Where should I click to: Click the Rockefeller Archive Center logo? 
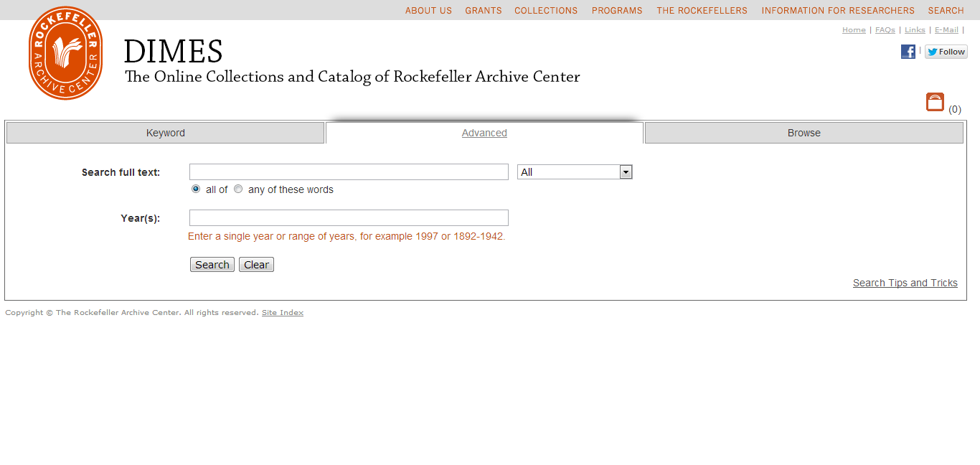pos(65,53)
